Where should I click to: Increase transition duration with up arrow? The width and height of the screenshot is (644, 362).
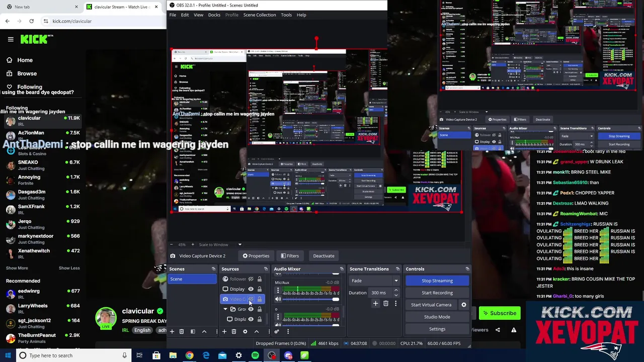point(396,291)
